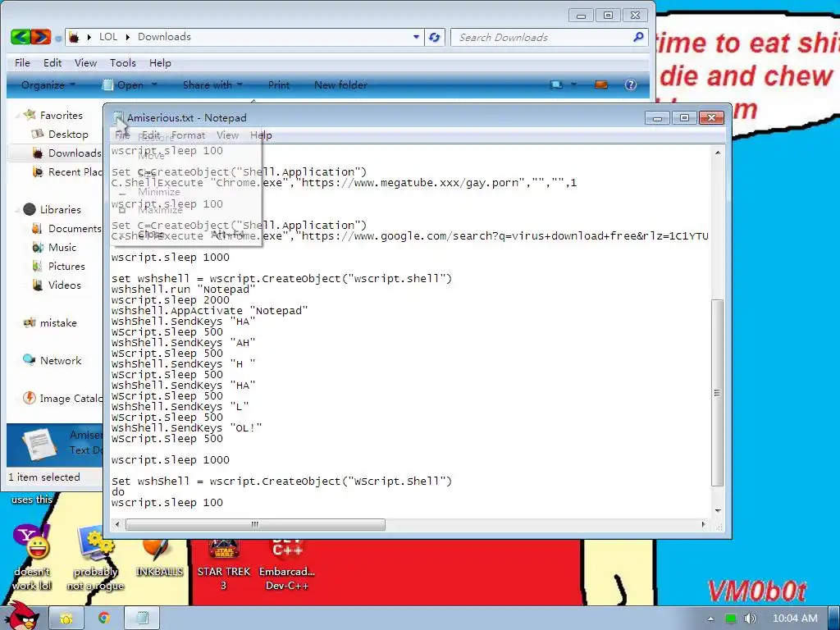Open Notepad View menu

(227, 135)
